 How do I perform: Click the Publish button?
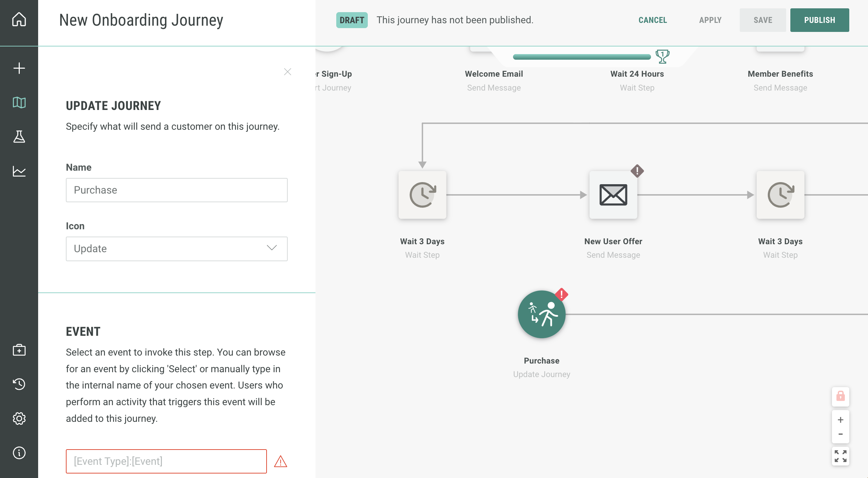coord(819,20)
